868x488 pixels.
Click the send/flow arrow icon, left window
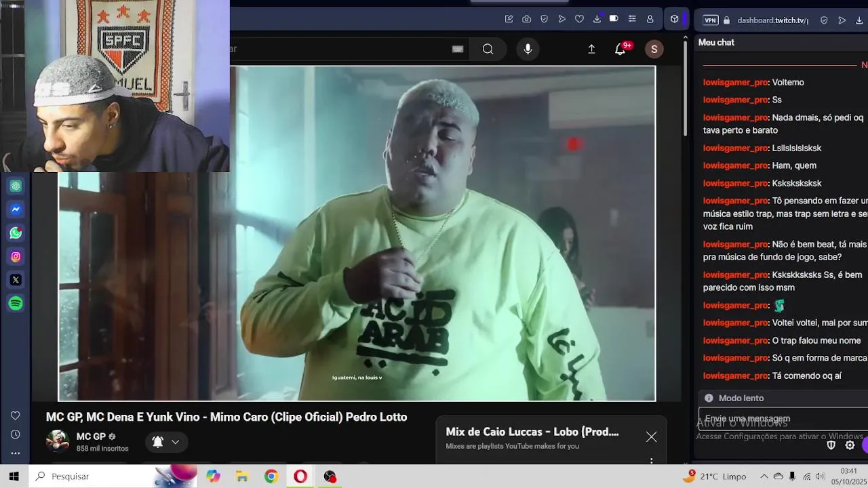pos(562,19)
